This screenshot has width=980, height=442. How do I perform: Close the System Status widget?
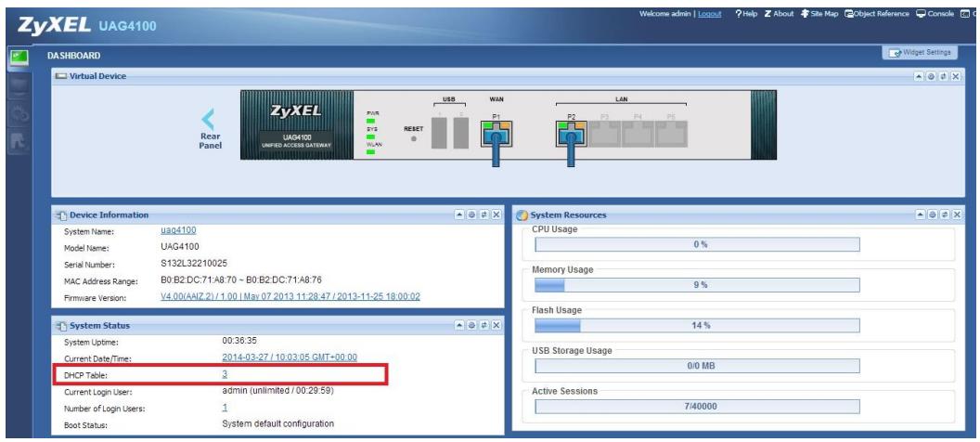(x=496, y=325)
